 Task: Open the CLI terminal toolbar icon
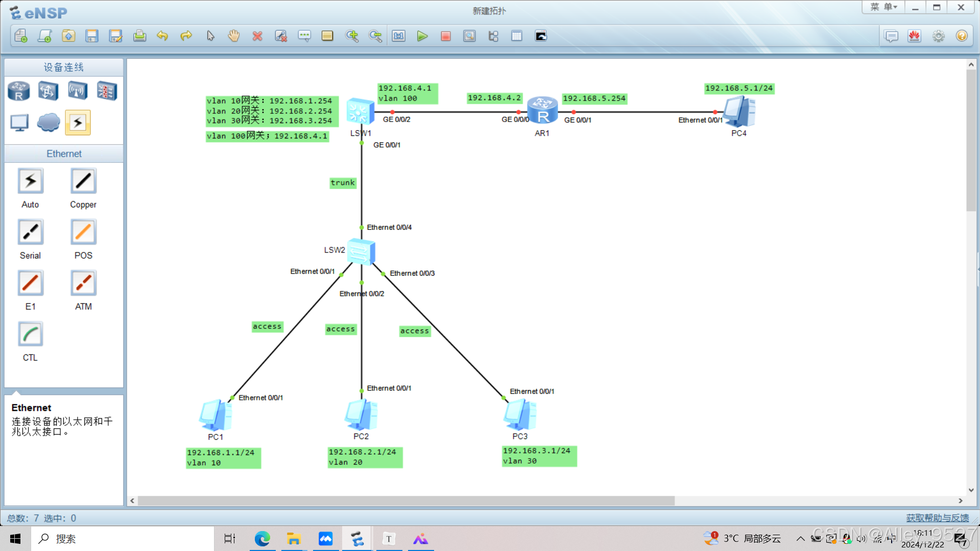541,36
